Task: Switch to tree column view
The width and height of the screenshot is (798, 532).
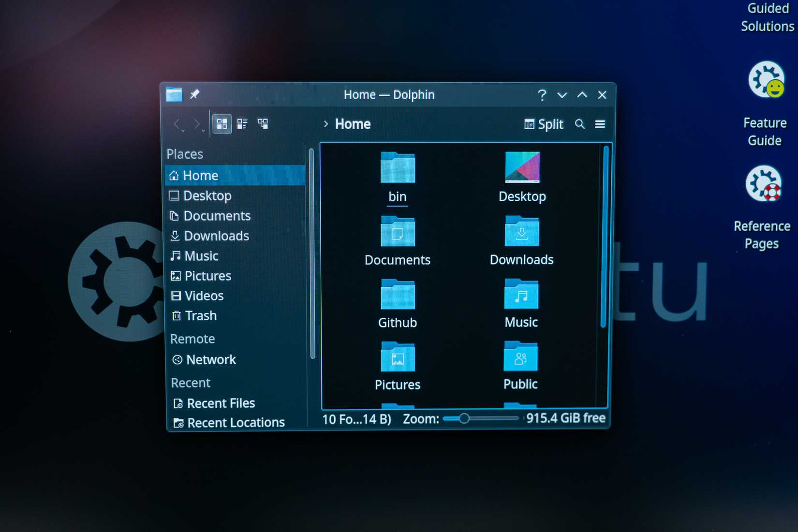Action: (263, 124)
